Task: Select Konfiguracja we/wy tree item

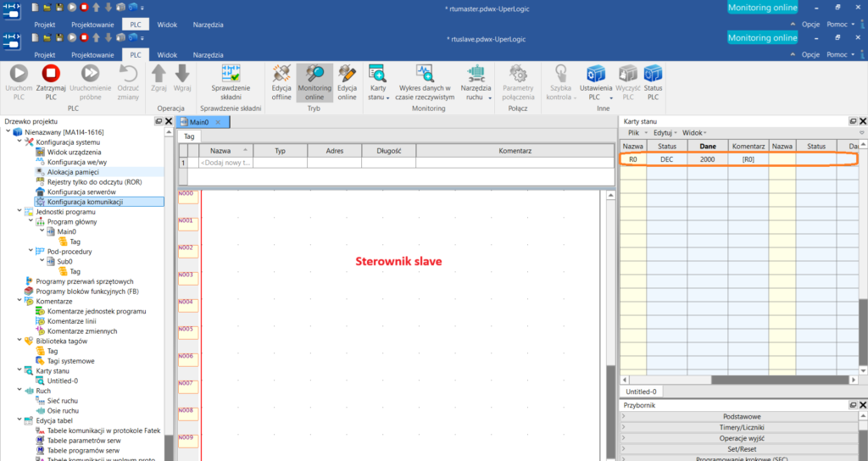Action: 77,162
